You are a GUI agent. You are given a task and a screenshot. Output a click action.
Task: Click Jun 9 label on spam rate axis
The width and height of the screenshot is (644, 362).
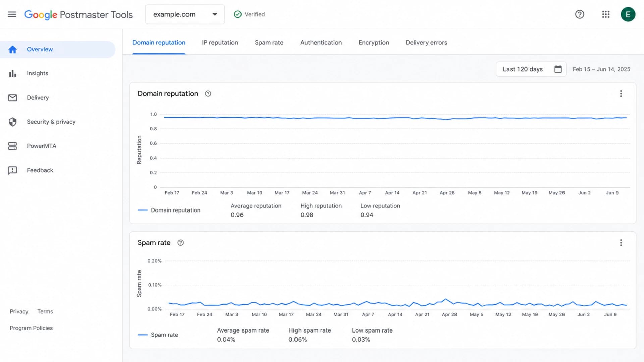tap(610, 315)
